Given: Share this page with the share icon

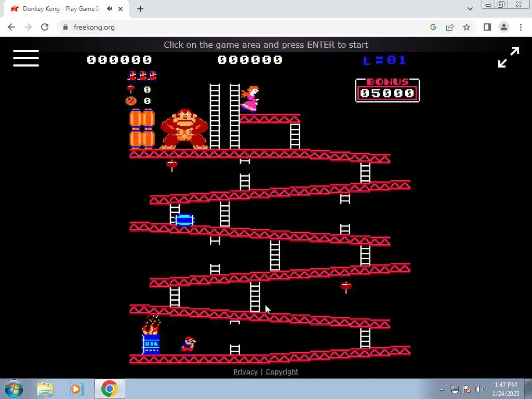Looking at the screenshot, I should (x=450, y=27).
